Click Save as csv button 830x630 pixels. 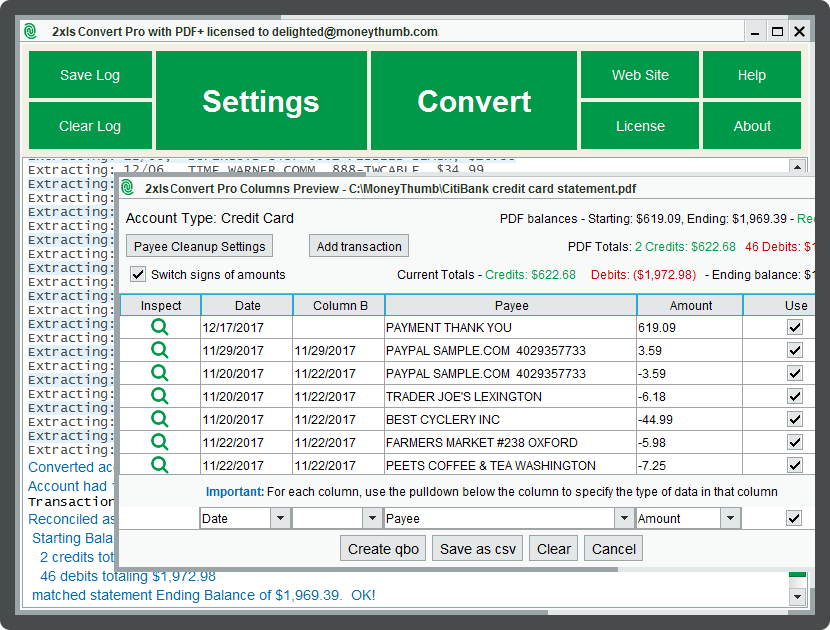pos(477,549)
